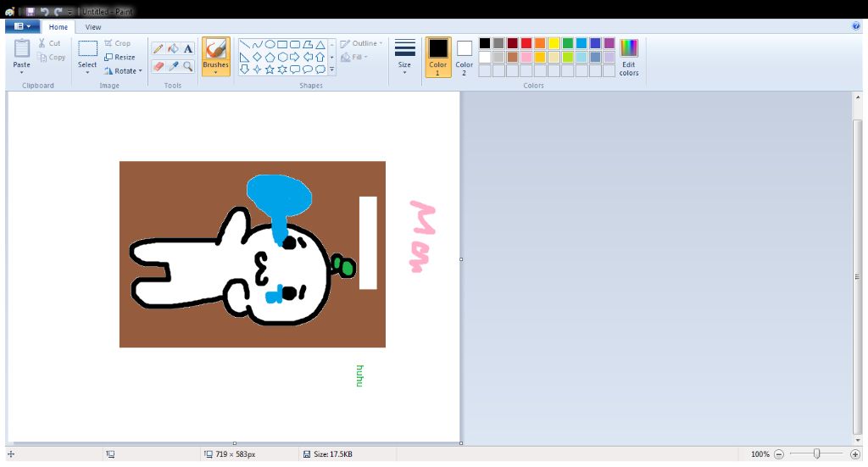Select the Magnifier tool

[x=188, y=66]
